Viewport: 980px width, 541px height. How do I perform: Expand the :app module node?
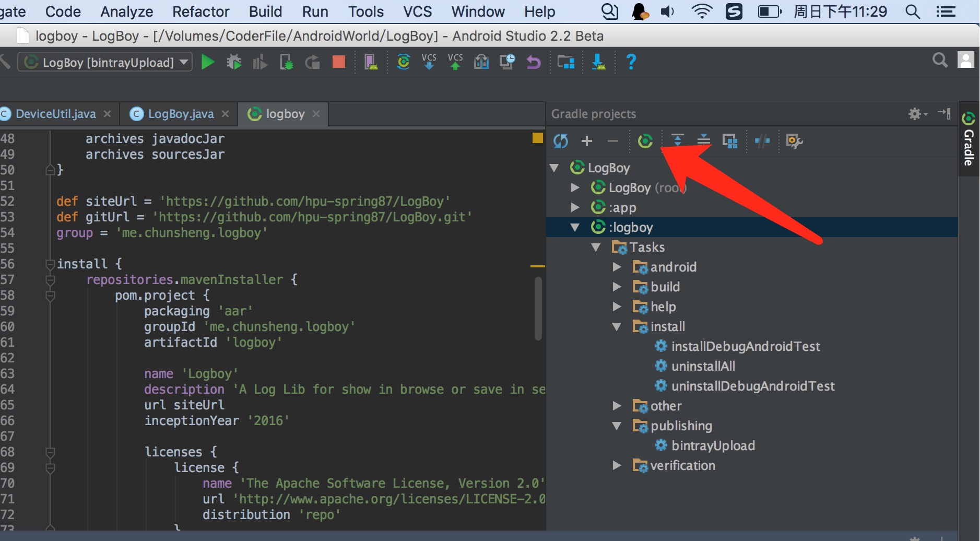[575, 207]
